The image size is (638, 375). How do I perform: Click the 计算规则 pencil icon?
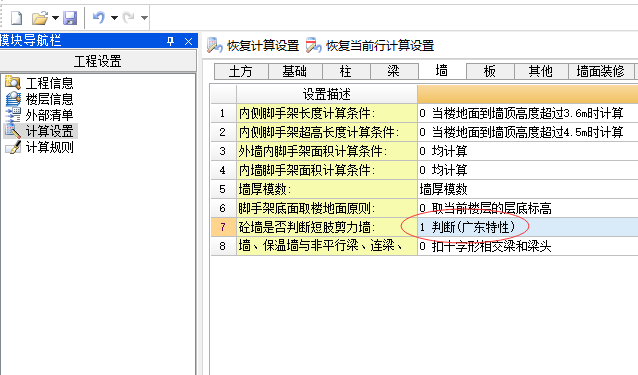(x=13, y=147)
